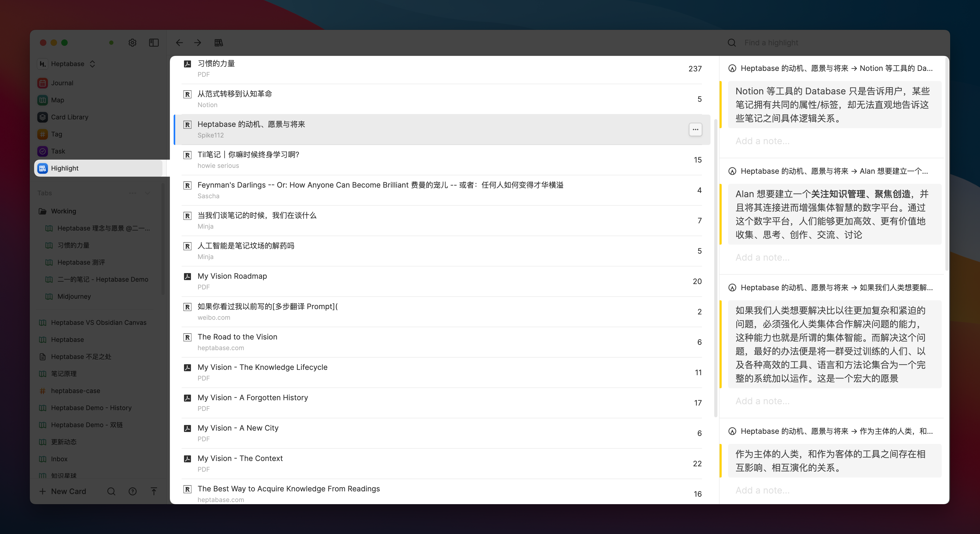This screenshot has width=980, height=534.
Task: Select My Vision - A Forgotten History
Action: coord(442,403)
